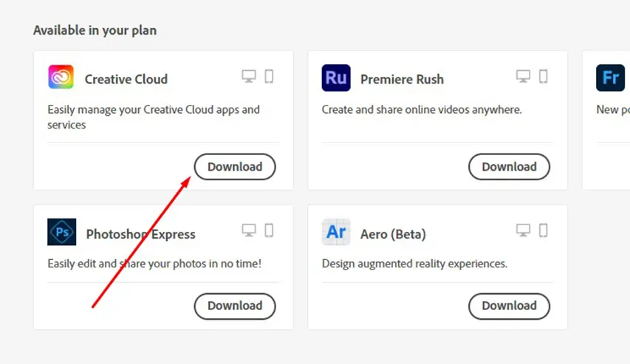The width and height of the screenshot is (630, 364).
Task: Download Aero (Beta)
Action: pos(509,306)
